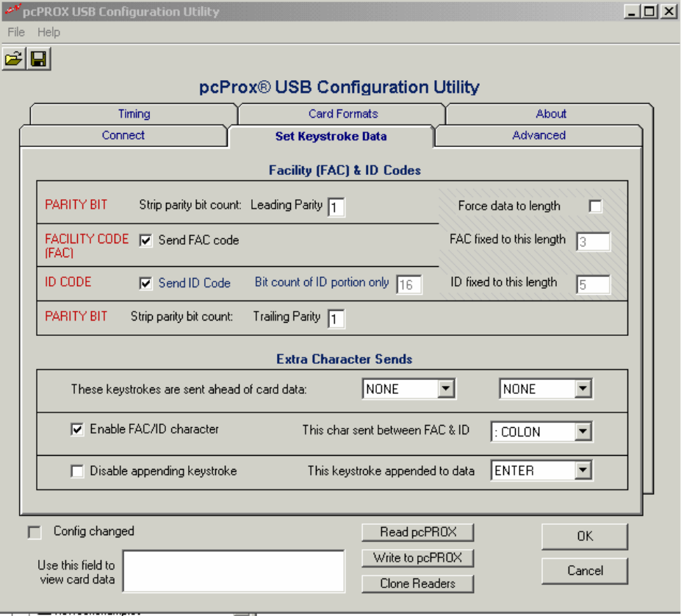Click the Leading Parity count field
Screen dimensions: 681x616
pyautogui.click(x=336, y=207)
